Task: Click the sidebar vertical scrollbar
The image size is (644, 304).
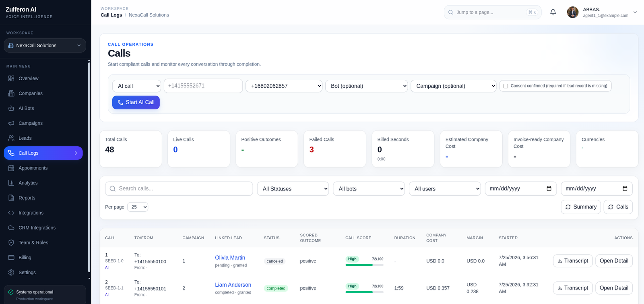Action: click(x=89, y=167)
